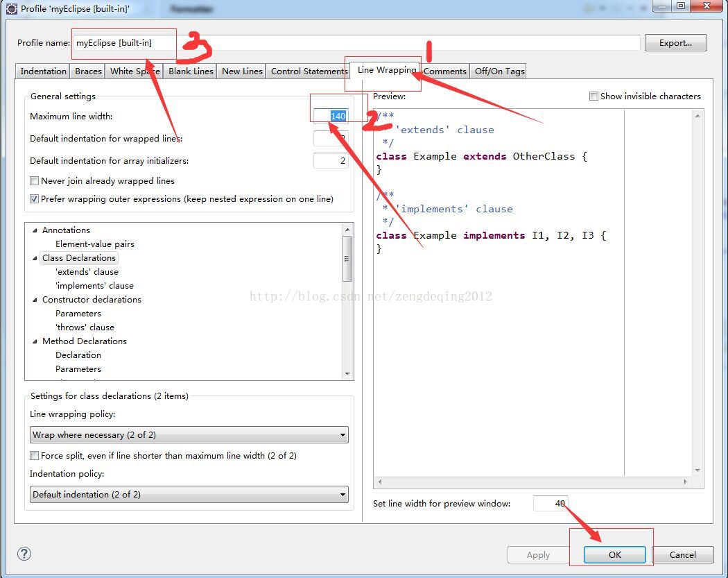The image size is (728, 578).
Task: Click the preview horizontal scroll left arrow
Action: [380, 482]
